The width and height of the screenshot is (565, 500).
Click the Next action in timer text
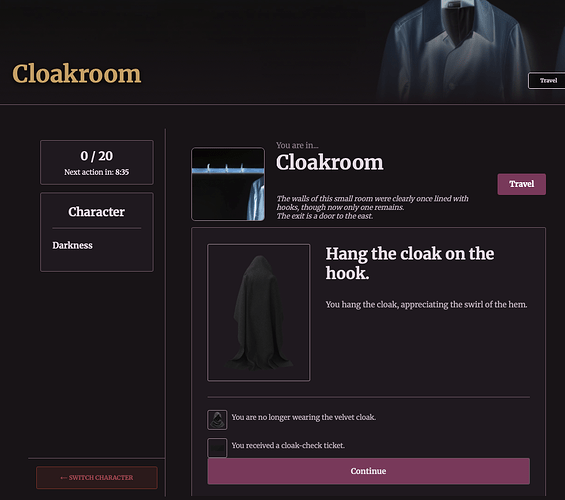[x=97, y=172]
